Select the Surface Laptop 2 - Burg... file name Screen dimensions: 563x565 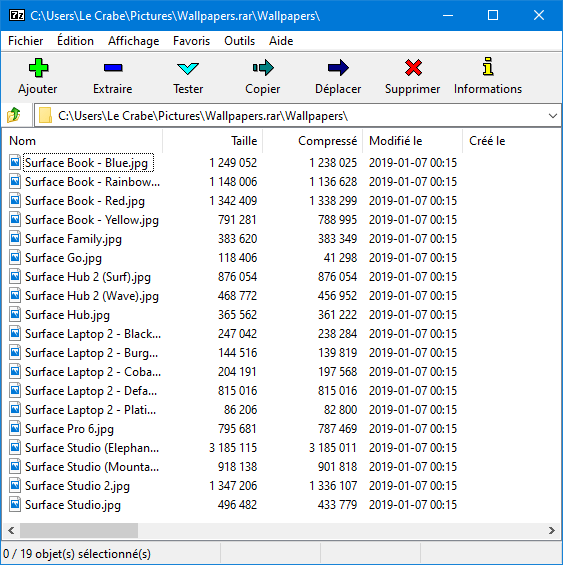pos(92,353)
